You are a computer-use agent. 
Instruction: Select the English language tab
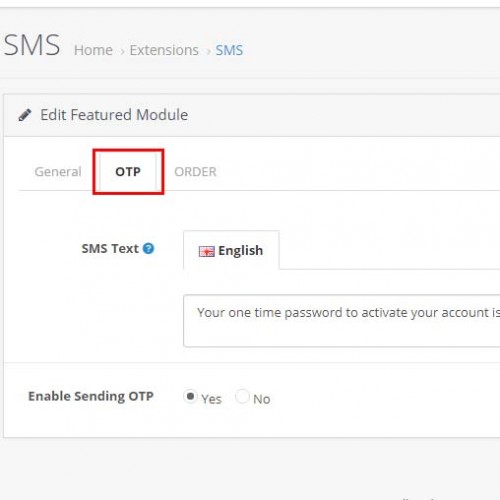coord(231,250)
